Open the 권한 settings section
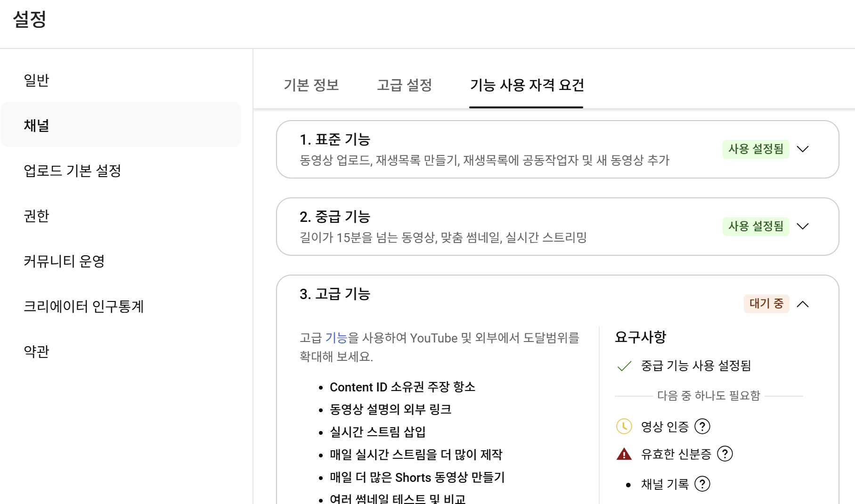 (121, 215)
